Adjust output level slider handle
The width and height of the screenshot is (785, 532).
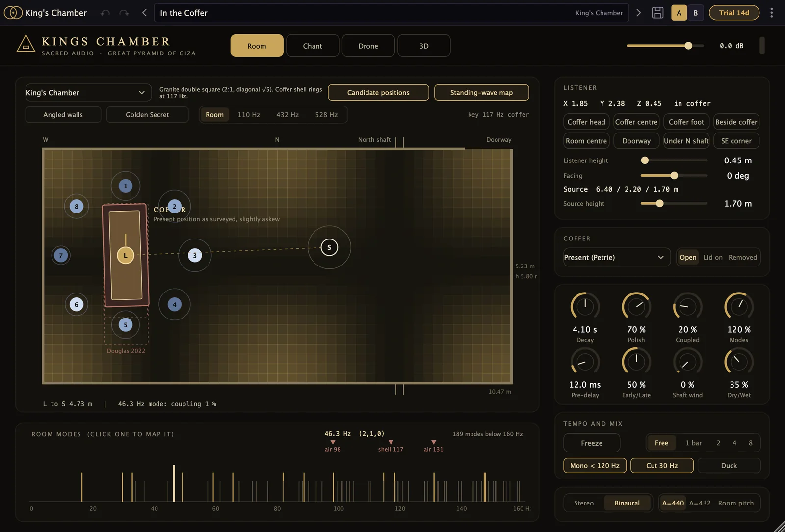pyautogui.click(x=688, y=46)
